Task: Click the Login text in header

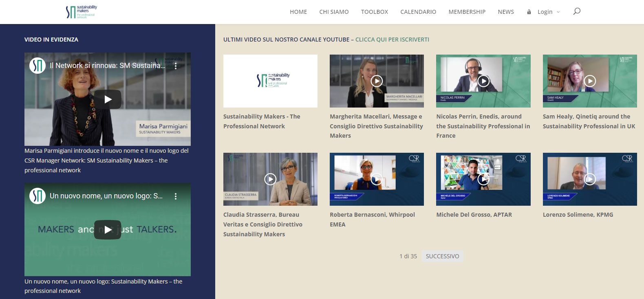Action: 545,12
